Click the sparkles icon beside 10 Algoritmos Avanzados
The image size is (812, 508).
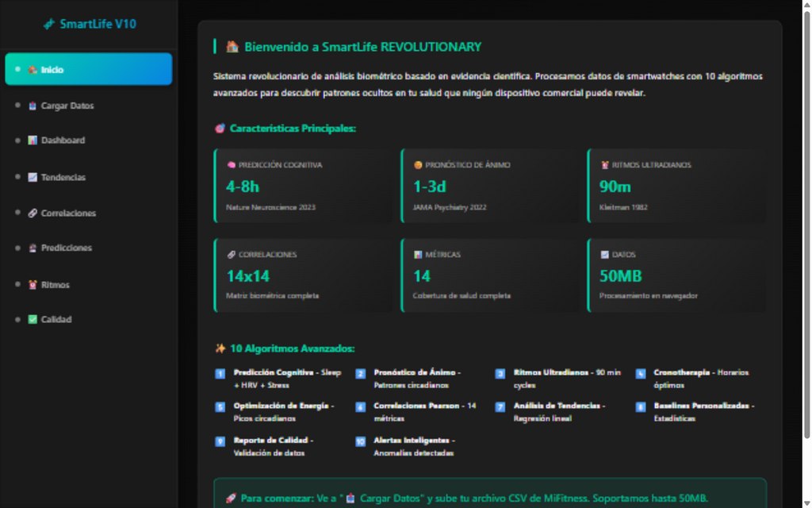tap(220, 348)
